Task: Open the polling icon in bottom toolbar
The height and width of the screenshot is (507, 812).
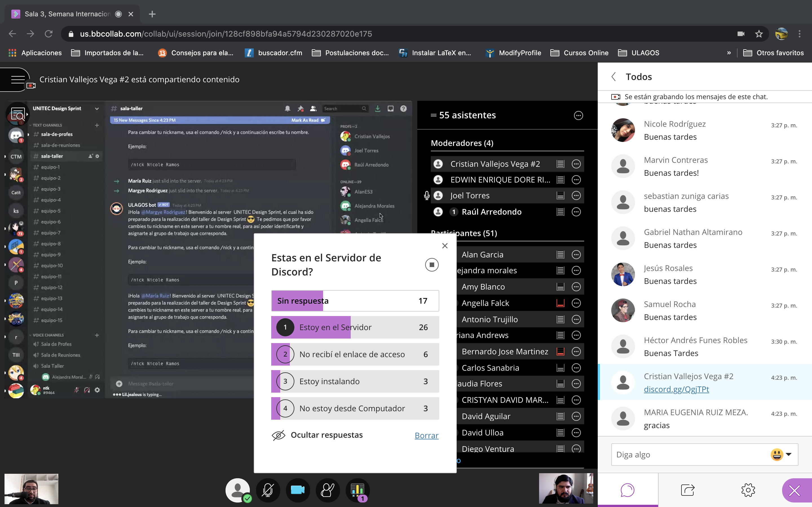Action: point(358,490)
